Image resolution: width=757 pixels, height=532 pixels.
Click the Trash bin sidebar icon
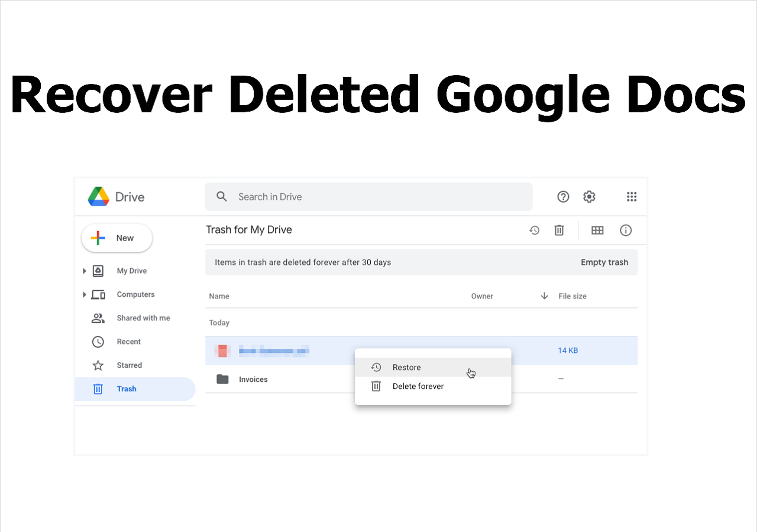pos(98,389)
